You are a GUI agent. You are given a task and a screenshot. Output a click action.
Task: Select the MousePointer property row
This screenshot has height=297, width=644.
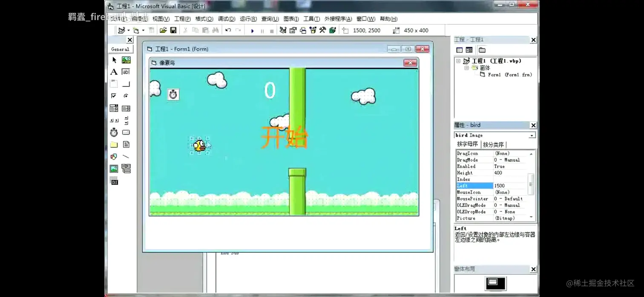[x=491, y=199]
